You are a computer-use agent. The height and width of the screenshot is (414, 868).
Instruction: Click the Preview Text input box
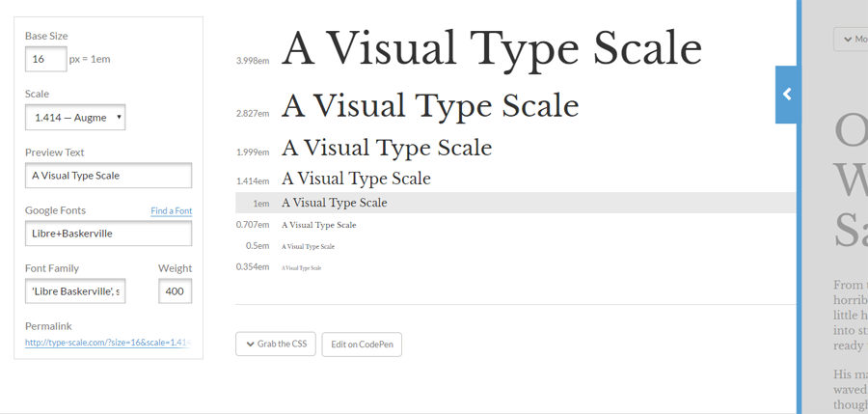[x=108, y=176]
